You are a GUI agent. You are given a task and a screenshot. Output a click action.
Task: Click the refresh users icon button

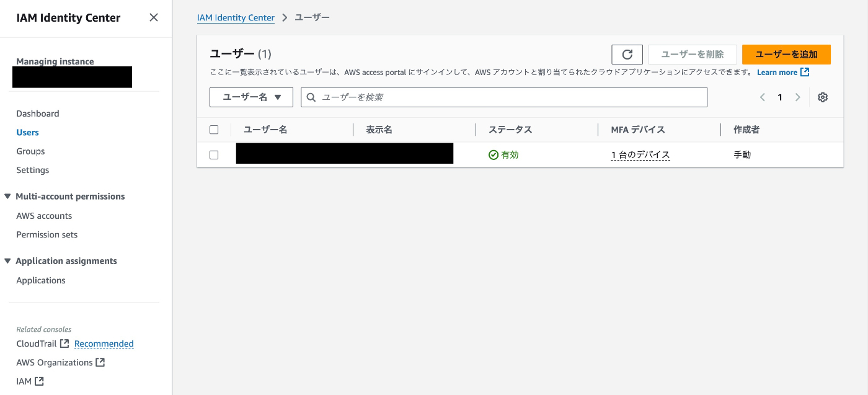[627, 55]
